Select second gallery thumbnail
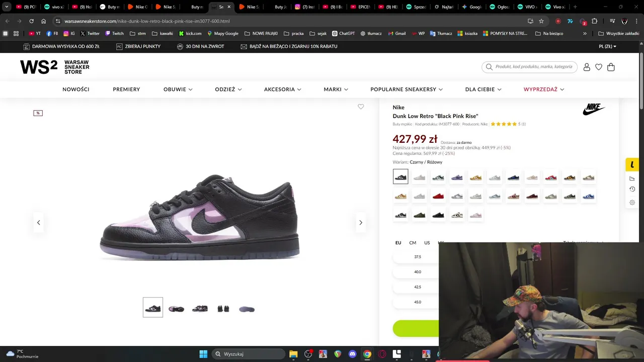This screenshot has height=362, width=644. 176,308
